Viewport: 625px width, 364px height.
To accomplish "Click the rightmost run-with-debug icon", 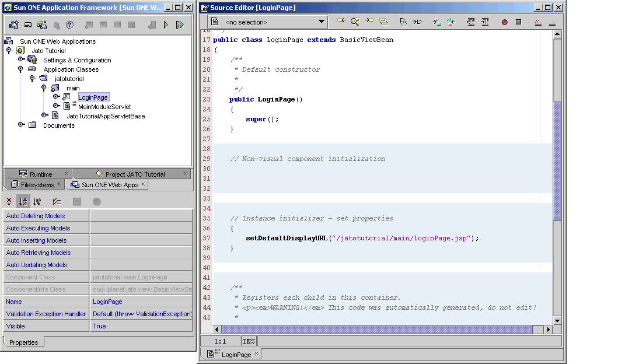I will coord(179,24).
